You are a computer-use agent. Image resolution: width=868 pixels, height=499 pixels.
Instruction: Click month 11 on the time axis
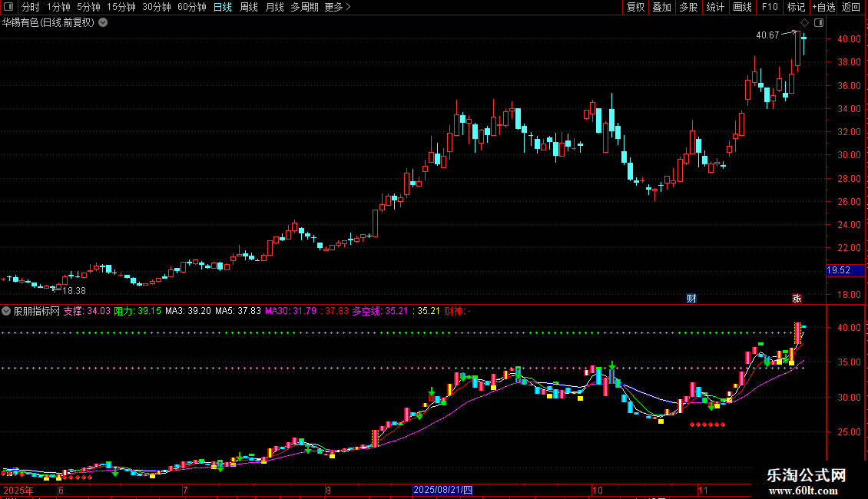pyautogui.click(x=703, y=490)
